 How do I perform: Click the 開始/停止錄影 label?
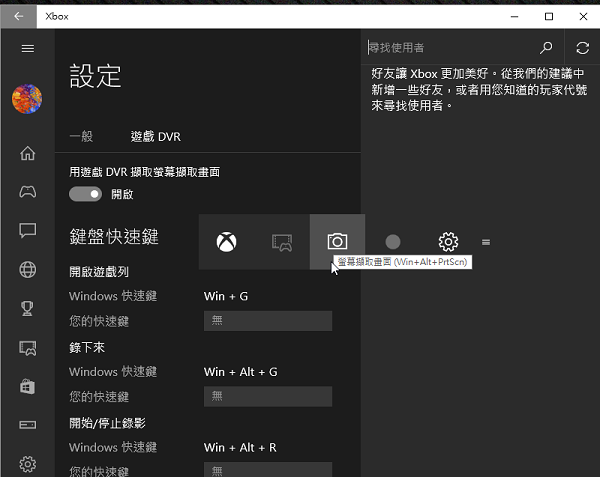108,423
